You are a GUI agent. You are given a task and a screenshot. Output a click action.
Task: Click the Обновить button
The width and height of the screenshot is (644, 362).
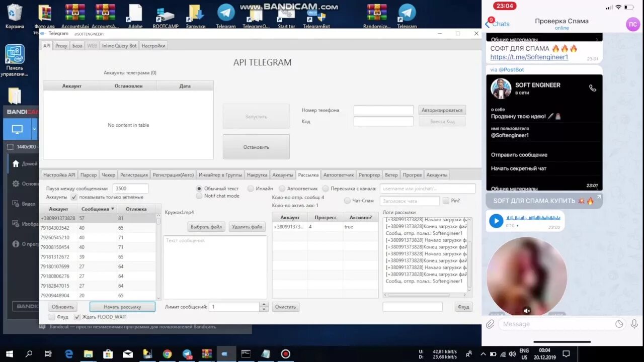(63, 307)
